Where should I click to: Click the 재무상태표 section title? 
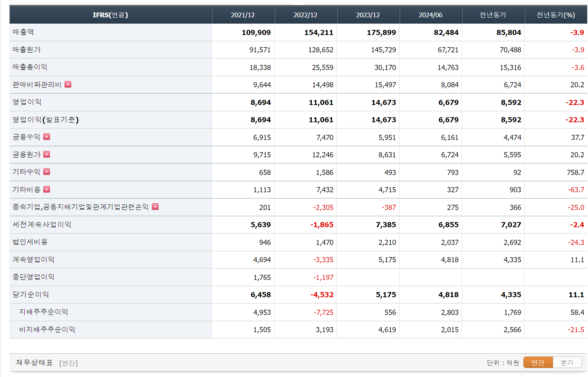tap(35, 362)
